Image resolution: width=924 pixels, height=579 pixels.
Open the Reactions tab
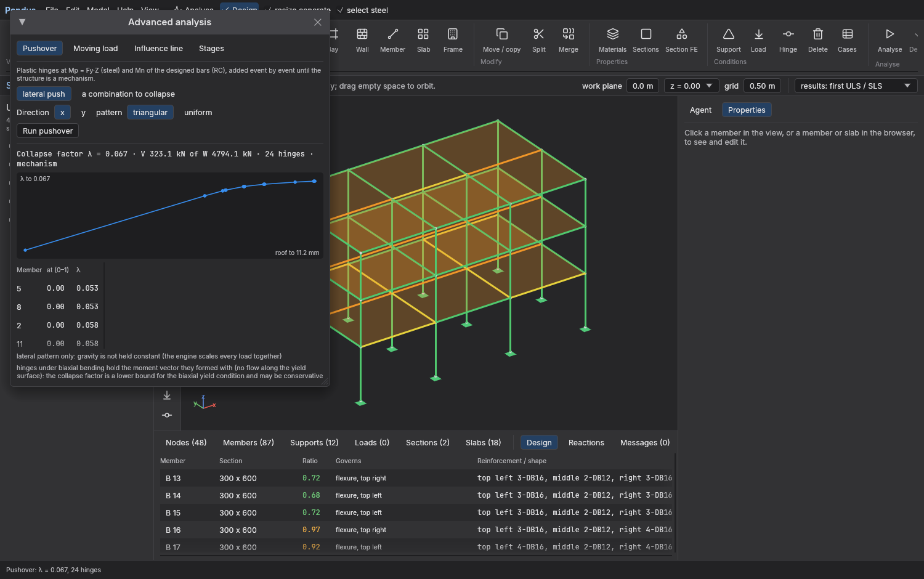pyautogui.click(x=586, y=443)
